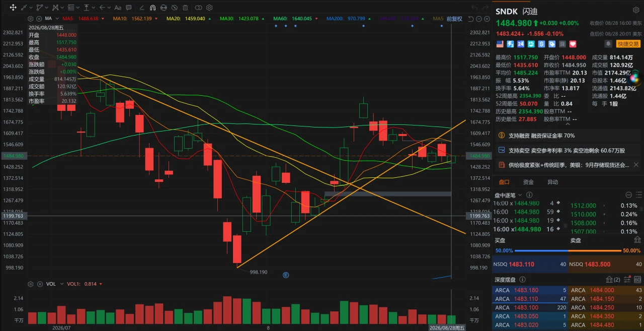The width and height of the screenshot is (644, 331).
Task: Show info for 盘中逐笔
Action: pos(529,195)
